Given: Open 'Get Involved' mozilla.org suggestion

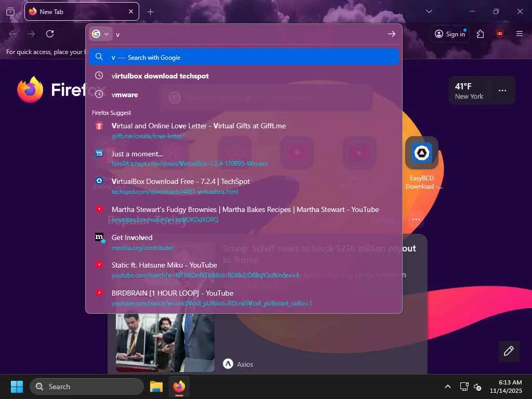Looking at the screenshot, I should [x=244, y=242].
